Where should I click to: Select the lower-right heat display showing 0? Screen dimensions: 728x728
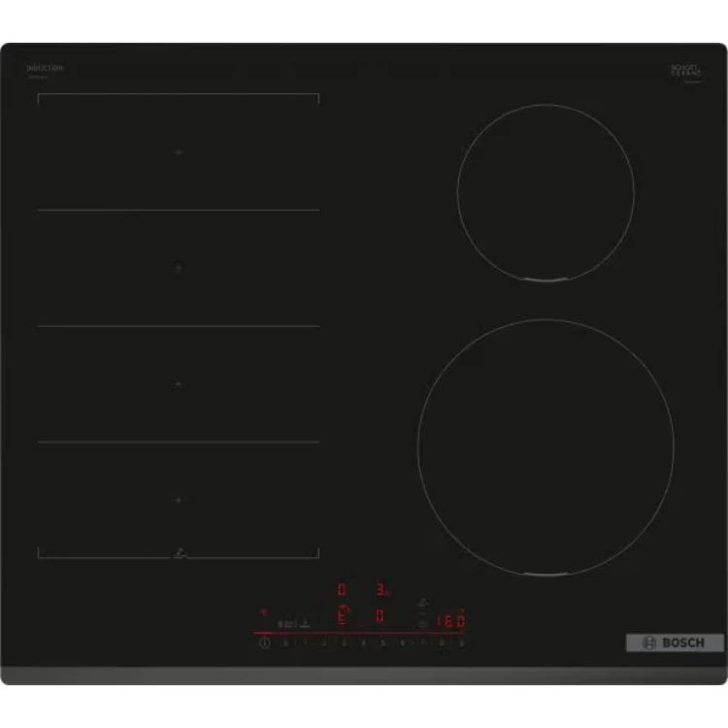[x=381, y=615]
